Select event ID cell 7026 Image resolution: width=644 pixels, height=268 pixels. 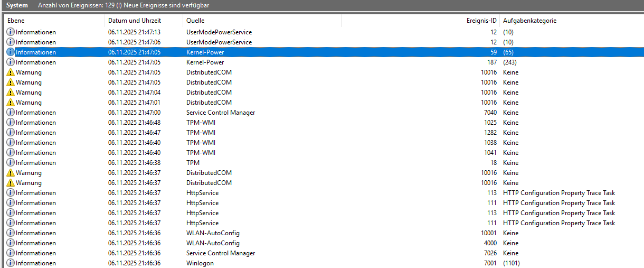point(489,253)
